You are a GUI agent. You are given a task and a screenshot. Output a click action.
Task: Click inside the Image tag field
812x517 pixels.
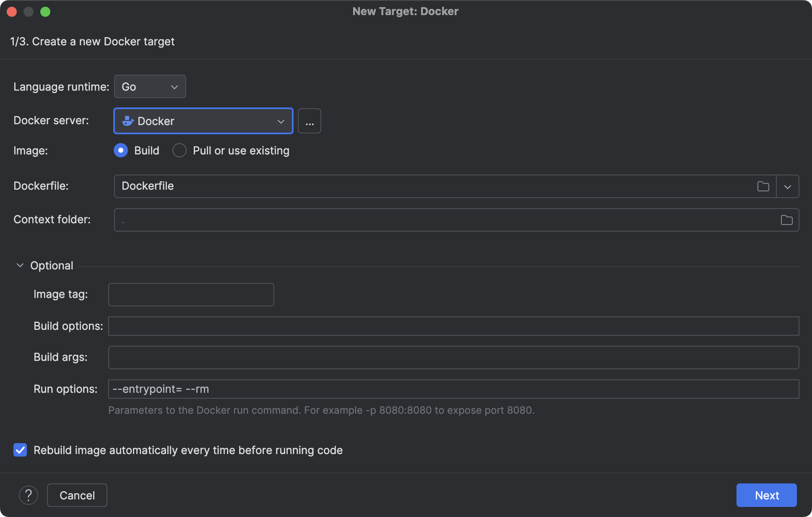coord(191,294)
